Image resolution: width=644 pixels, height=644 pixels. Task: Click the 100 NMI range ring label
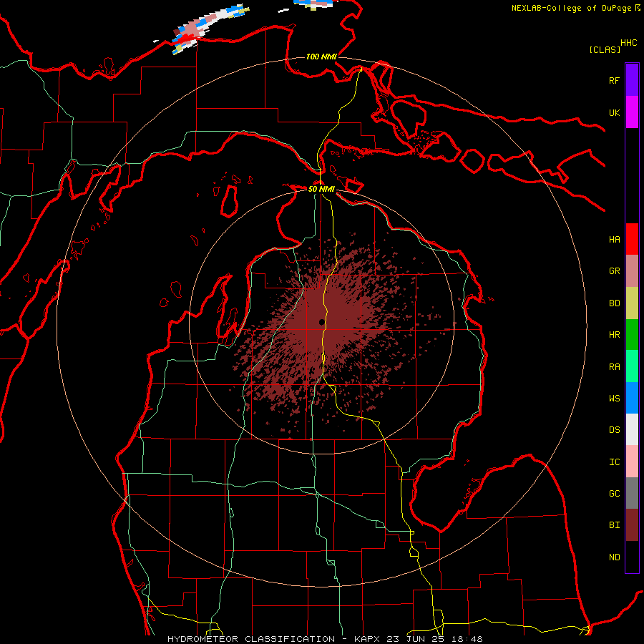point(321,57)
